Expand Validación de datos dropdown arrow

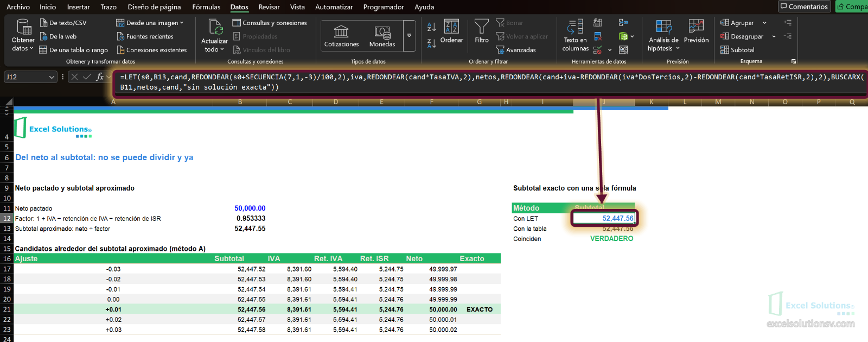(610, 50)
